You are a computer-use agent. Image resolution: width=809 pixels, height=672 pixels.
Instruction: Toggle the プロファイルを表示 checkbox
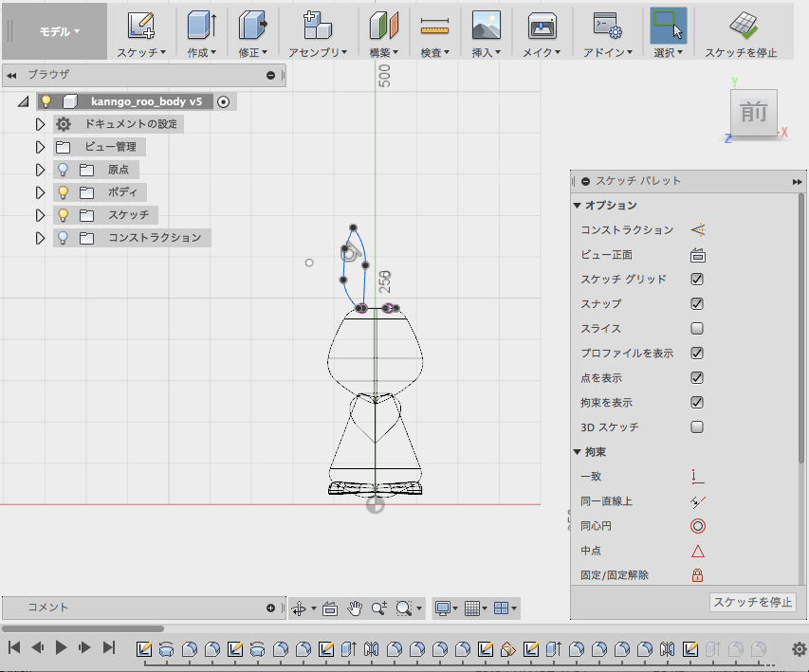pyautogui.click(x=697, y=354)
